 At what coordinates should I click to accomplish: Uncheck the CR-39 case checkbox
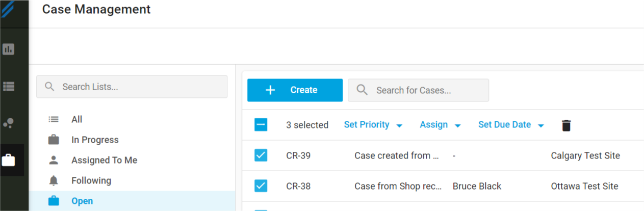[x=261, y=155]
